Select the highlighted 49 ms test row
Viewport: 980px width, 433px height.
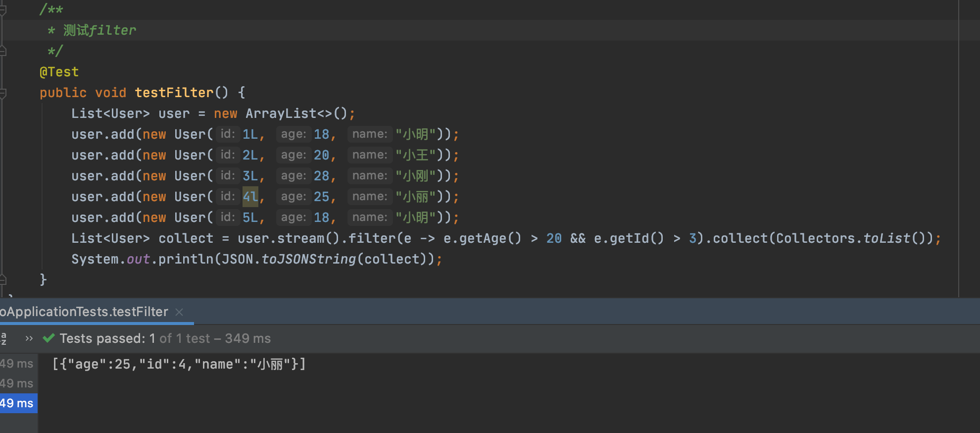click(x=18, y=403)
